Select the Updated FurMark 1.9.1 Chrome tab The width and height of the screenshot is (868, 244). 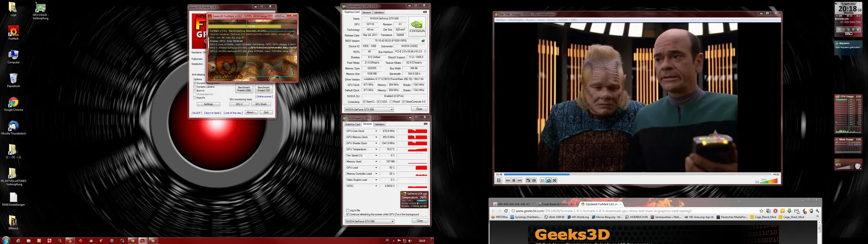coord(600,204)
